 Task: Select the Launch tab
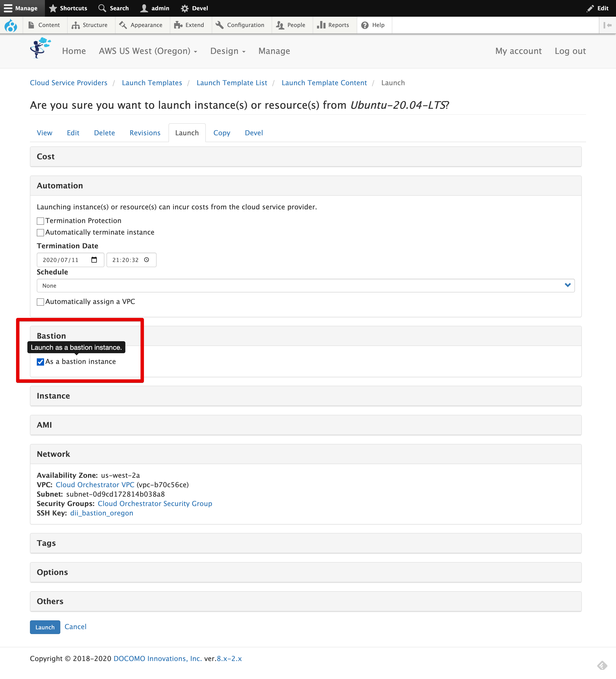pyautogui.click(x=187, y=133)
